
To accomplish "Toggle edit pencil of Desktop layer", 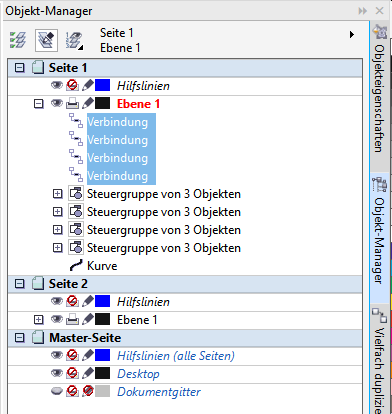I will click(87, 374).
